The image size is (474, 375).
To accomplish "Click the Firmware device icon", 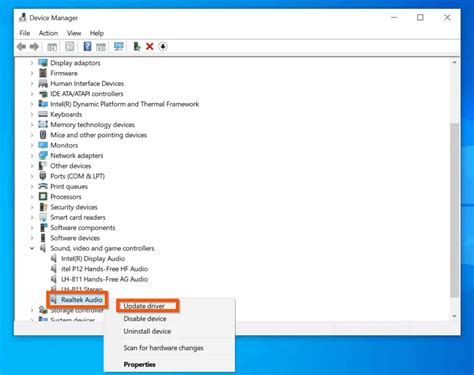I will coord(43,73).
